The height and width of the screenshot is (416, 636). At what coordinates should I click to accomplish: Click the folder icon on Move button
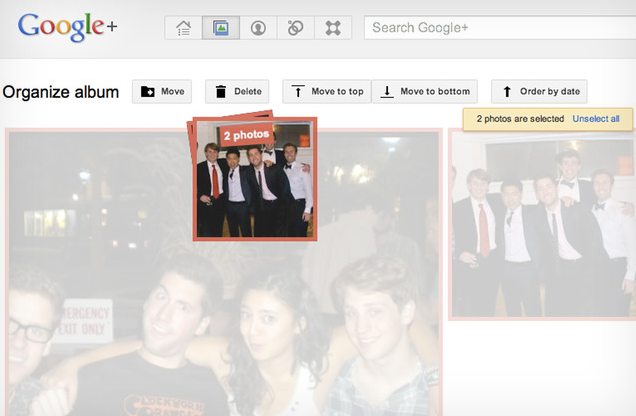(148, 92)
